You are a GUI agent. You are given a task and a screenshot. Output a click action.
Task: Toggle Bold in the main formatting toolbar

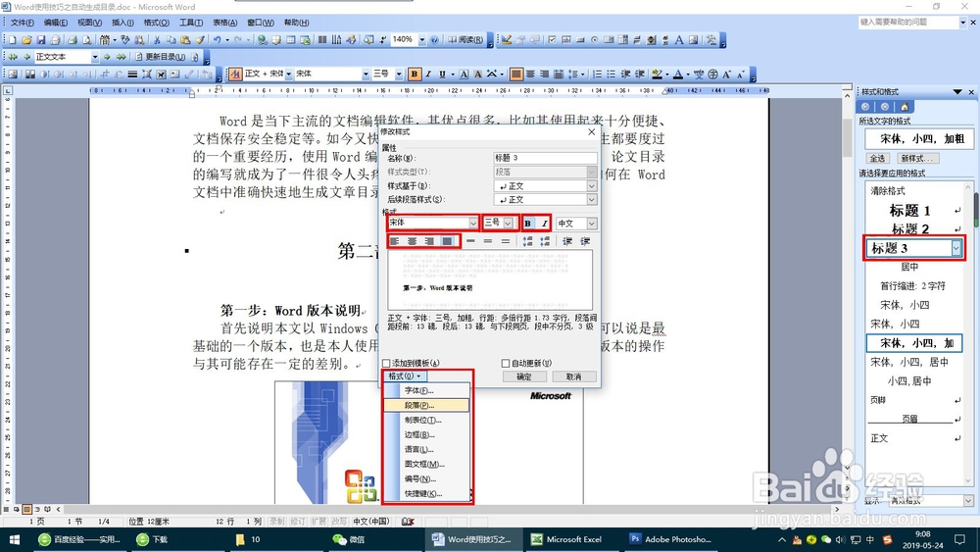click(x=415, y=74)
